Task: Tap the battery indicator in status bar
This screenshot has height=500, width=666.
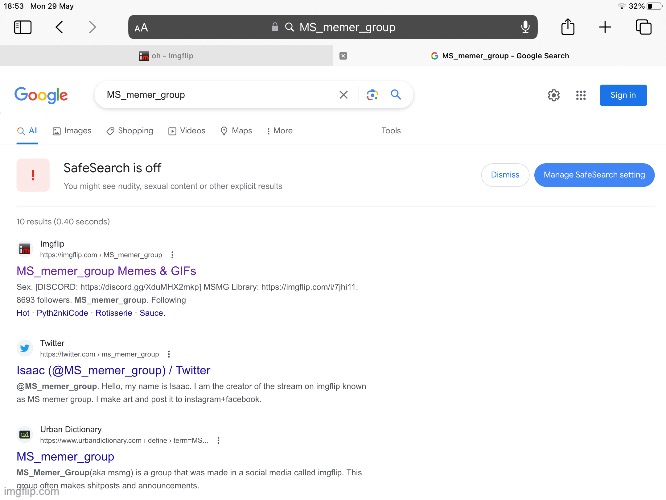Action: click(x=655, y=6)
